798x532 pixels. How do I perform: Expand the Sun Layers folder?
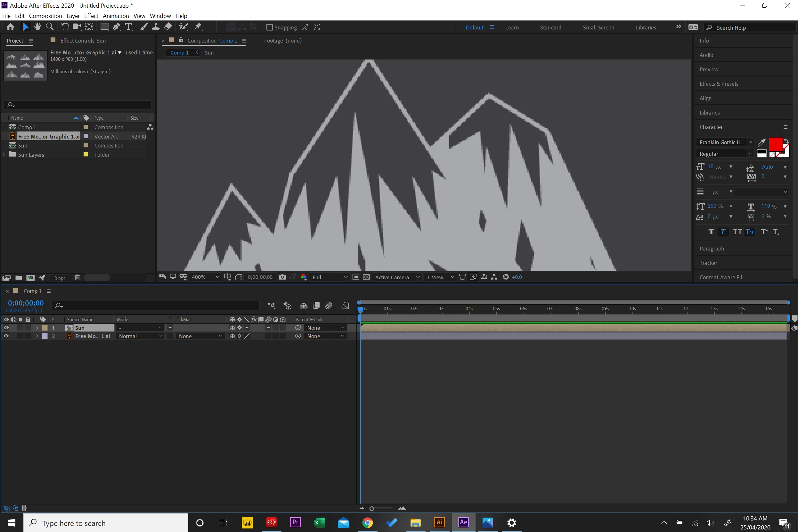4,155
